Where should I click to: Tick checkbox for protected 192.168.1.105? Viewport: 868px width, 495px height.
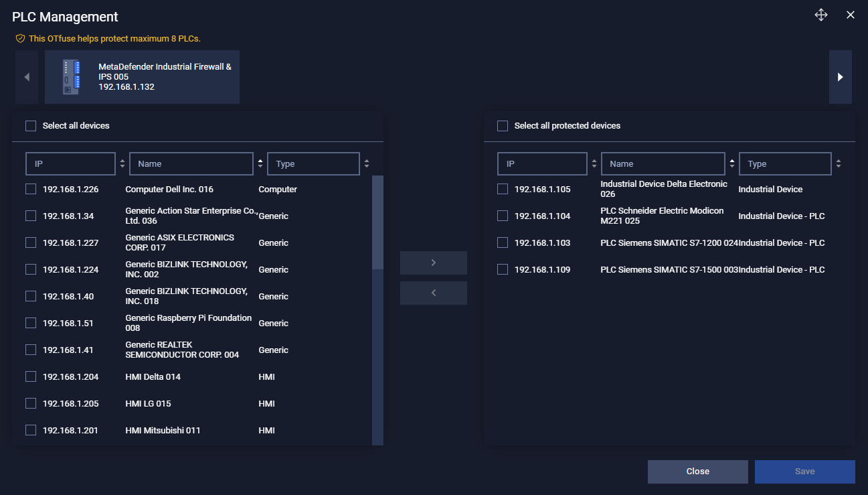503,189
